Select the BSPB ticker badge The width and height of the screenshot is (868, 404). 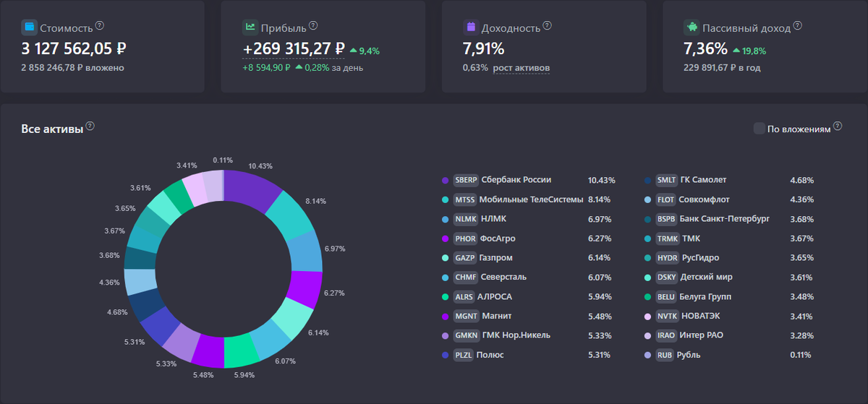[x=666, y=219]
